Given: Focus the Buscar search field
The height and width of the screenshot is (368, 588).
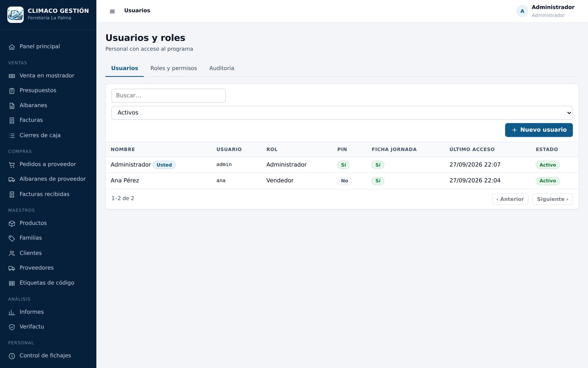Looking at the screenshot, I should click(168, 96).
